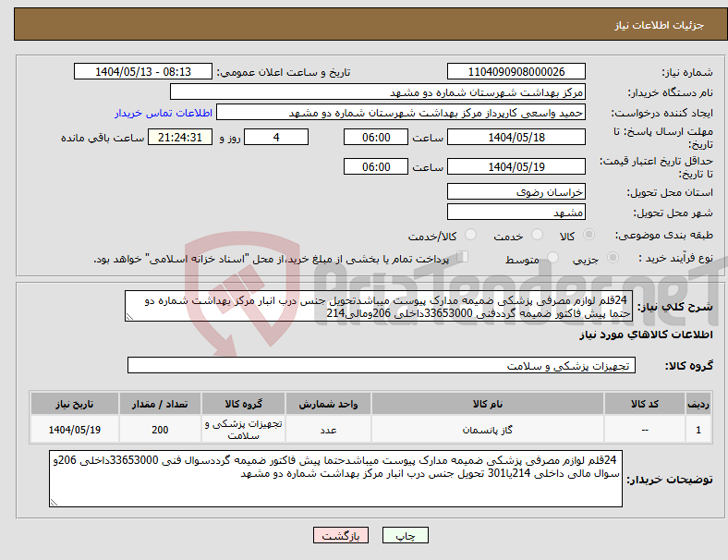Click the need date cell 1404/05/19 in table
The width and height of the screenshot is (728, 560).
(75, 430)
